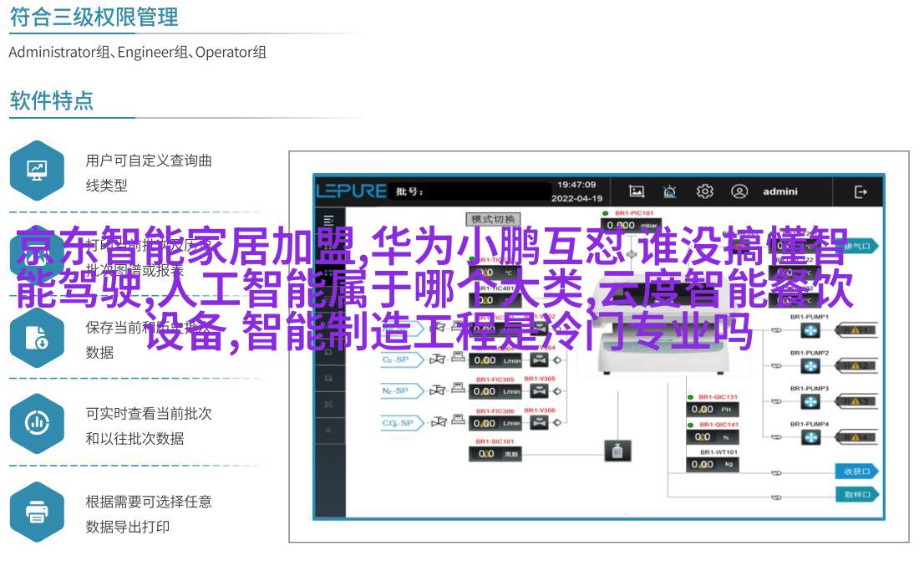Click the BR1-PUMP4 pump icon
Image resolution: width=924 pixels, height=566 pixels.
pos(811,438)
